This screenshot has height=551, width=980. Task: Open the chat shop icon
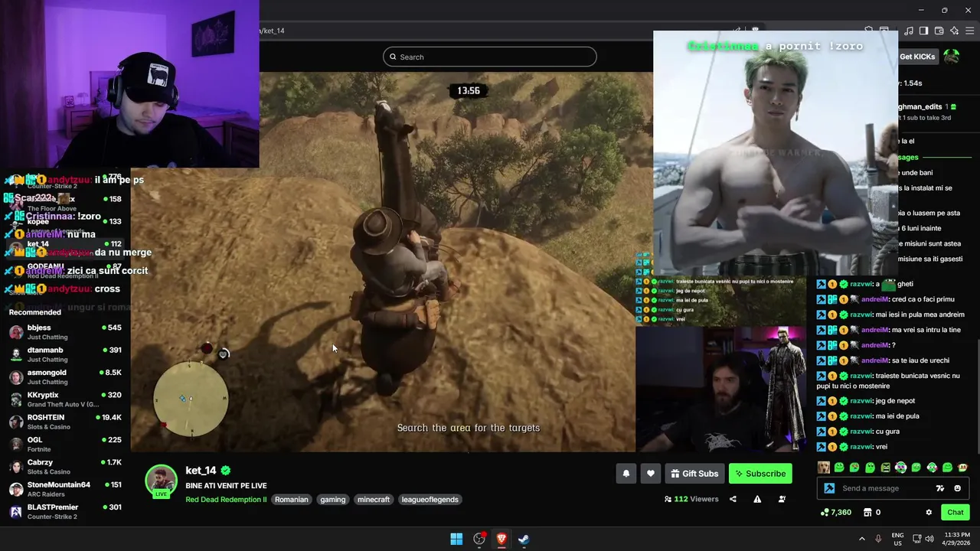click(x=867, y=512)
